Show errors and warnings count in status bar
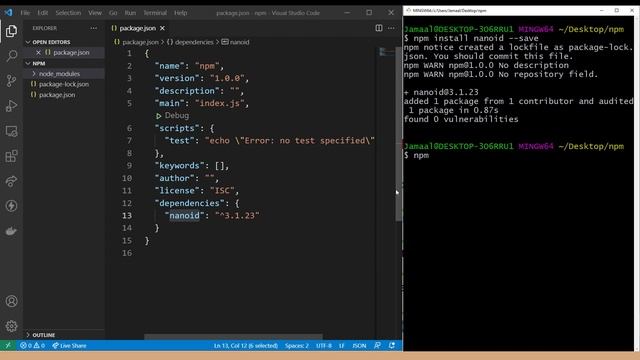Viewport: 640px width, 360px height. pyautogui.click(x=32, y=345)
